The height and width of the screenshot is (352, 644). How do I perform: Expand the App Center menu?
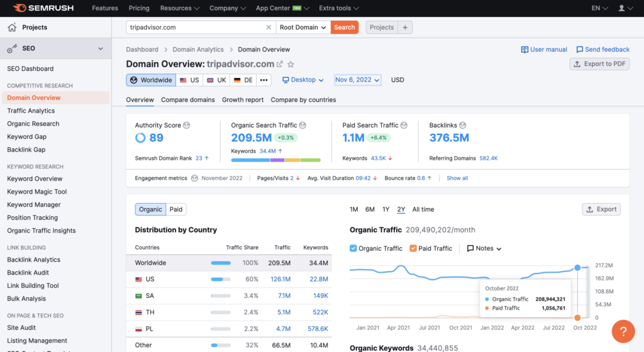pyautogui.click(x=282, y=8)
